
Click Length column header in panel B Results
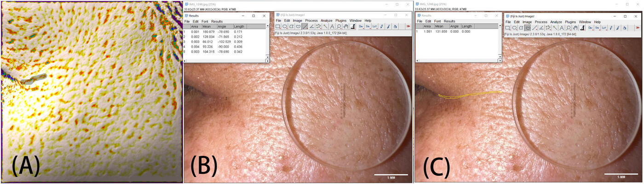click(x=240, y=27)
